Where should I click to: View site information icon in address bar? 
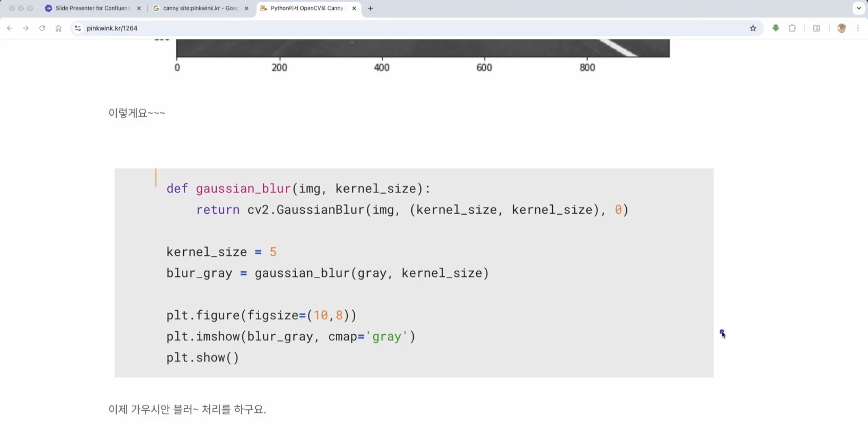pos(77,28)
